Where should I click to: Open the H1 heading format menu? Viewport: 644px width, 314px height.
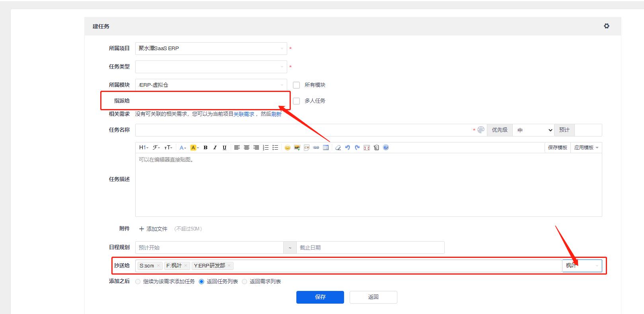[144, 148]
